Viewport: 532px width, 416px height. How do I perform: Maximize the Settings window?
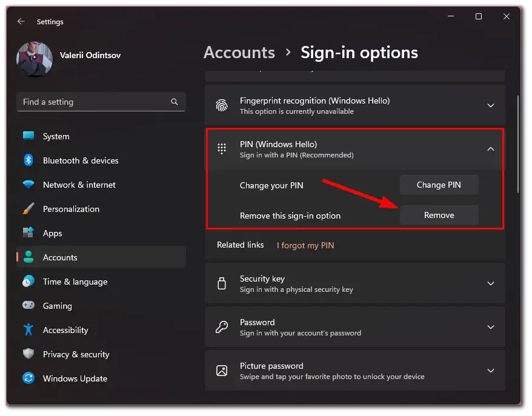coord(479,16)
